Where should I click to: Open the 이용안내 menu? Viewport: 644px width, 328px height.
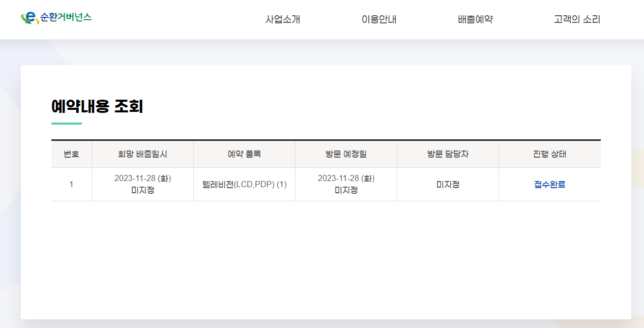(379, 20)
